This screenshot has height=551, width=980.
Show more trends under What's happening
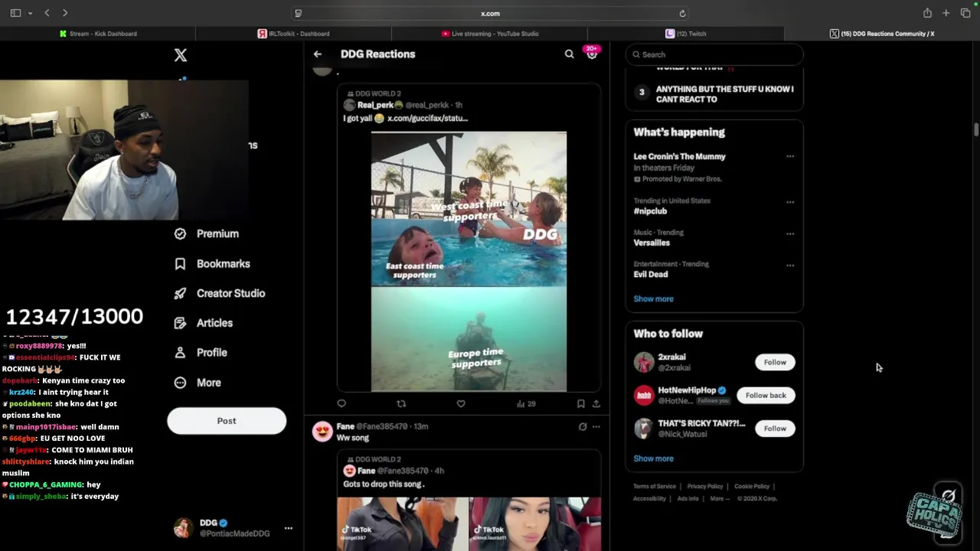pyautogui.click(x=653, y=299)
